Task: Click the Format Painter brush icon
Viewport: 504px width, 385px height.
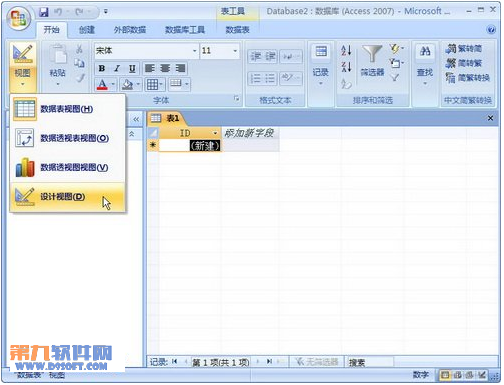Action: (79, 78)
